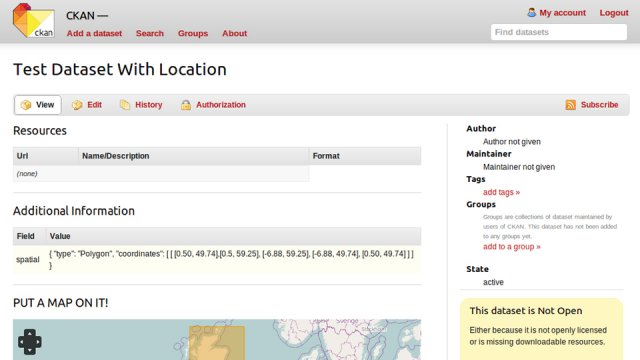Click the View tab package icon
Image resolution: width=640 pixels, height=360 pixels.
coord(26,105)
